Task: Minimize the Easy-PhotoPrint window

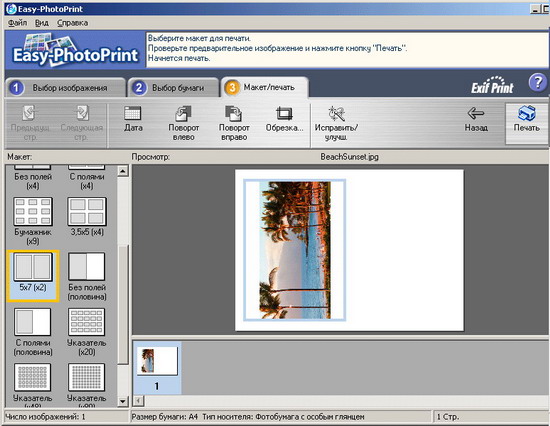Action: click(x=535, y=9)
